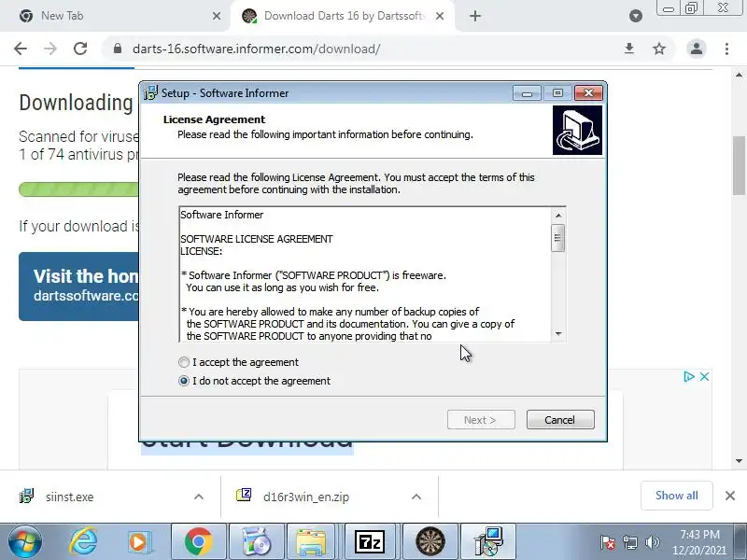Image resolution: width=747 pixels, height=560 pixels.
Task: Close the downloads bar
Action: coord(730,496)
